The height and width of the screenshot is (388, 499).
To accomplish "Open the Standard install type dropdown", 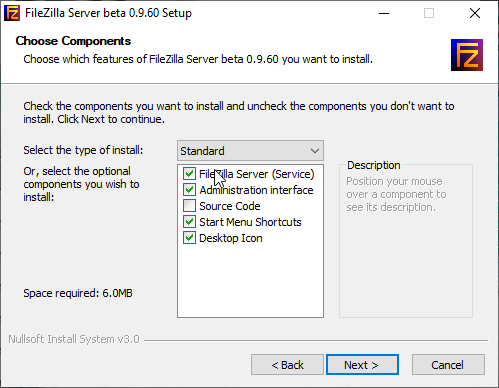I will pyautogui.click(x=250, y=151).
